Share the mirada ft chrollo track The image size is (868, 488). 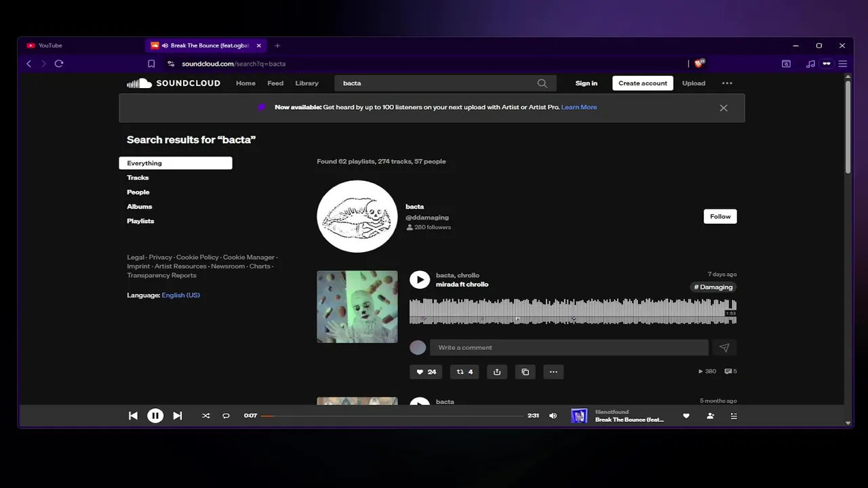497,371
